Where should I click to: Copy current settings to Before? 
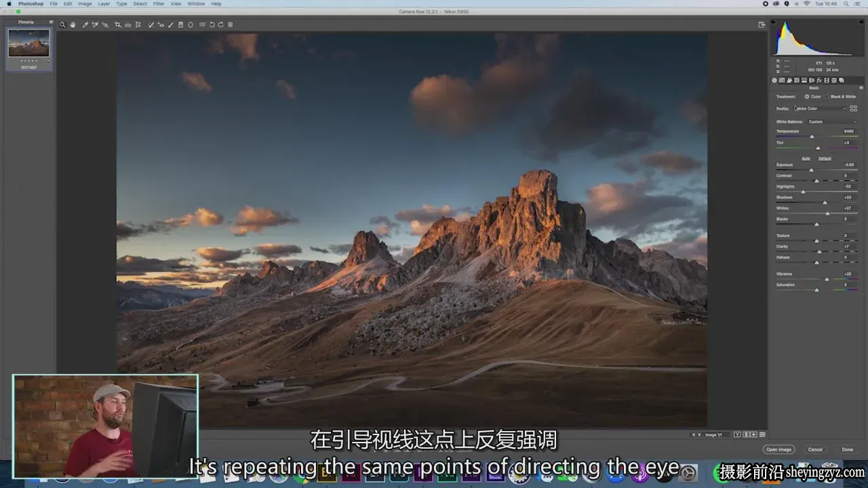pyautogui.click(x=753, y=434)
